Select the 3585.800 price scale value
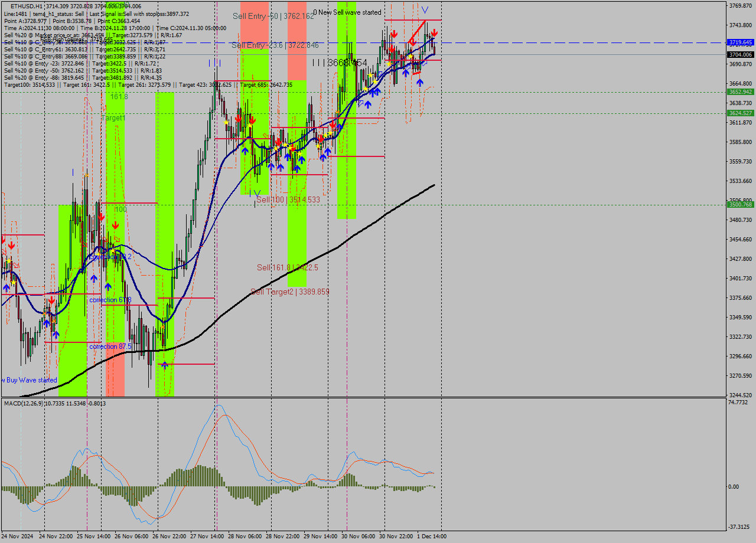The height and width of the screenshot is (543, 756). (x=741, y=142)
